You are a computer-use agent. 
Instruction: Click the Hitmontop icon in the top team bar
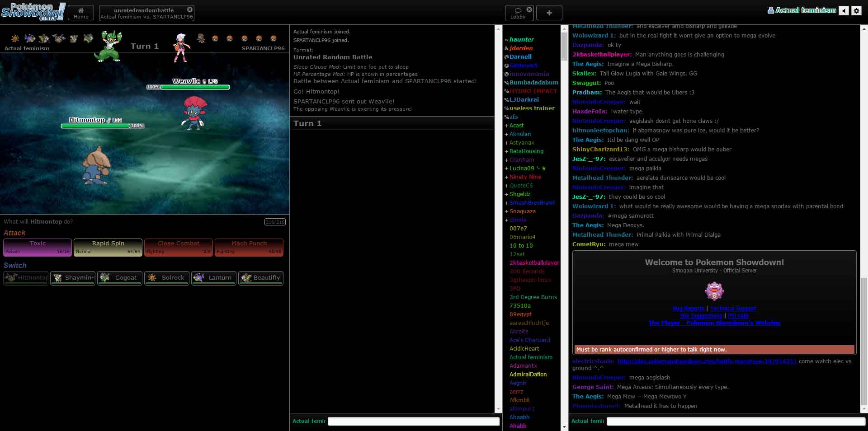pos(59,38)
